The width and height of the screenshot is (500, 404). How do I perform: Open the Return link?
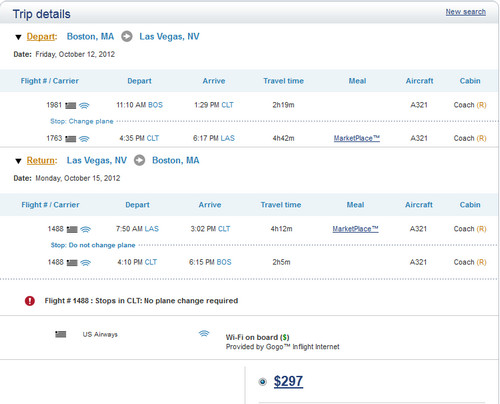pos(41,161)
